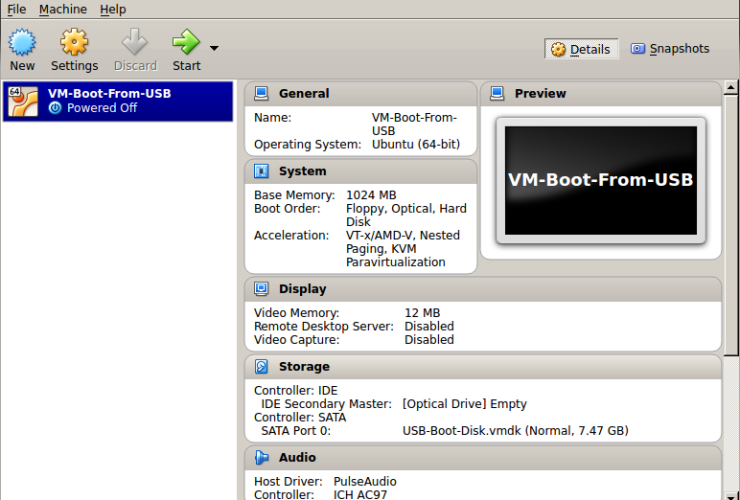The height and width of the screenshot is (500, 740).
Task: Open the Help menu
Action: click(x=113, y=9)
